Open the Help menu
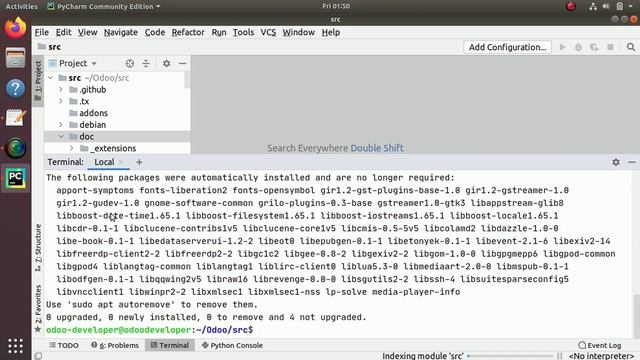 [331, 32]
